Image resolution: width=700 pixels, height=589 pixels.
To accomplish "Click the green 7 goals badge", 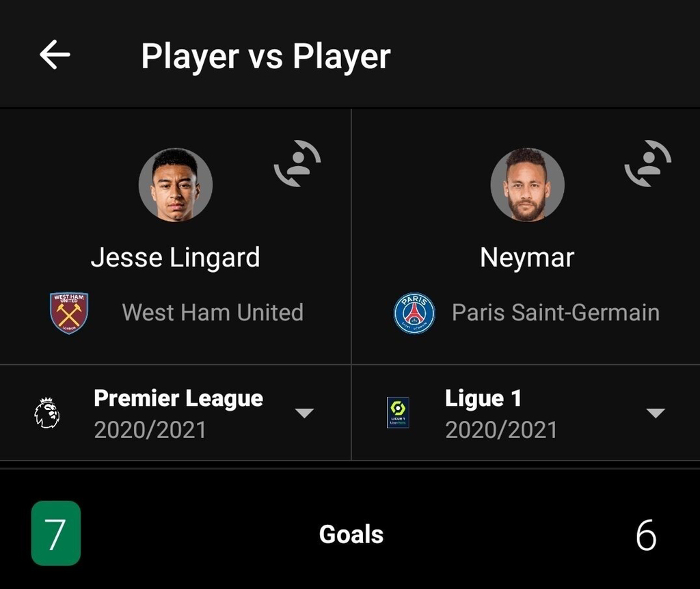I will point(56,534).
